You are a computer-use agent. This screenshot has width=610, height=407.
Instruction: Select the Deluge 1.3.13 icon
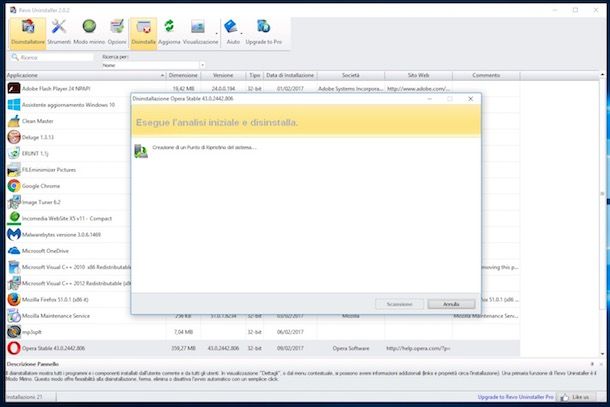(14, 137)
